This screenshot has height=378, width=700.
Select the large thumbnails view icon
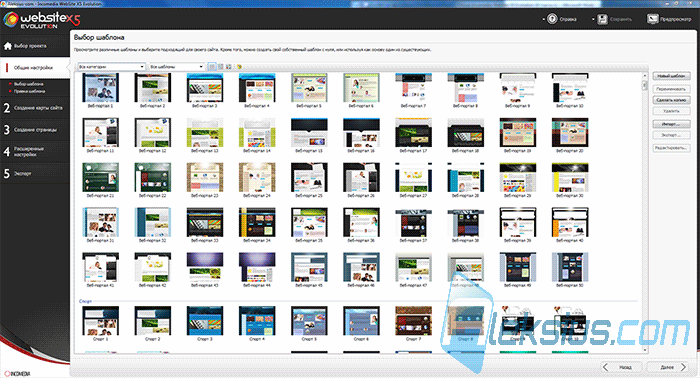212,66
